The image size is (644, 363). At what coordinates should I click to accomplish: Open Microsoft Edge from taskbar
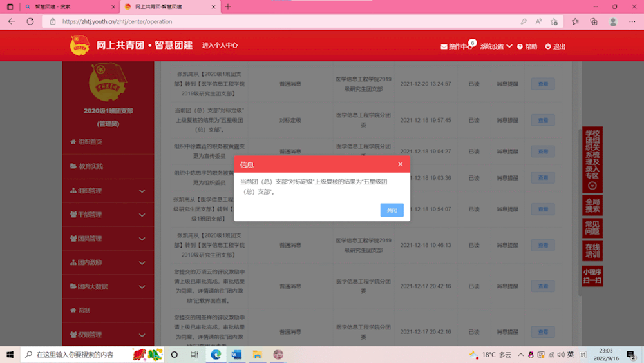[x=216, y=355]
